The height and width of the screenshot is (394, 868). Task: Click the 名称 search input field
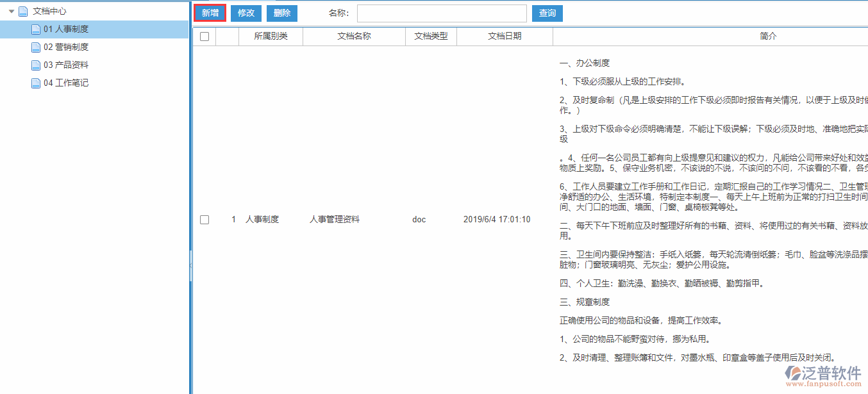click(x=442, y=13)
